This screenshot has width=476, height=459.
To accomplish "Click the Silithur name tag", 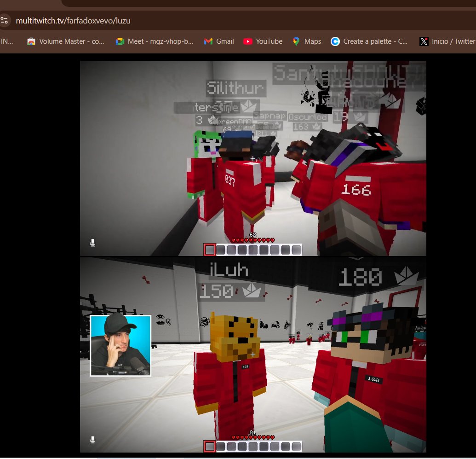I will 235,88.
